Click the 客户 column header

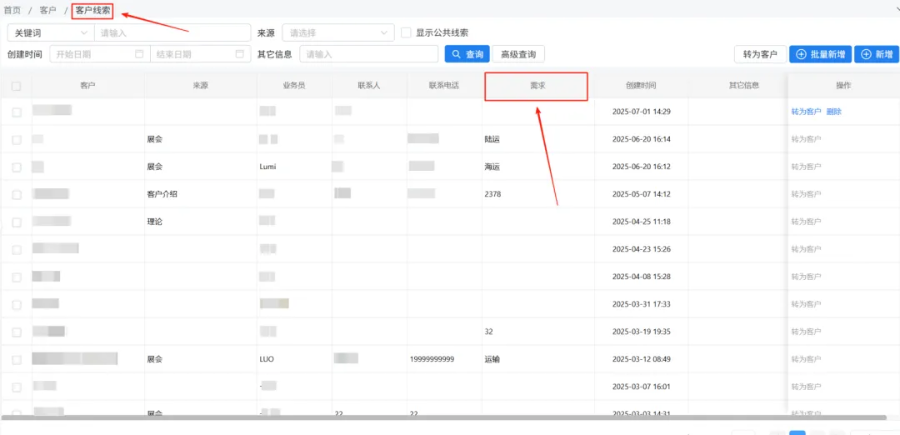pos(88,86)
